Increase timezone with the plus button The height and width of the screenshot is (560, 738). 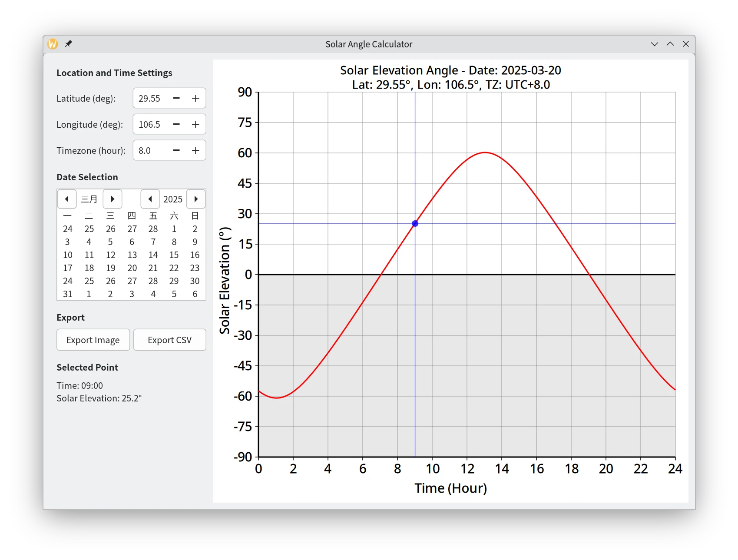click(x=195, y=150)
